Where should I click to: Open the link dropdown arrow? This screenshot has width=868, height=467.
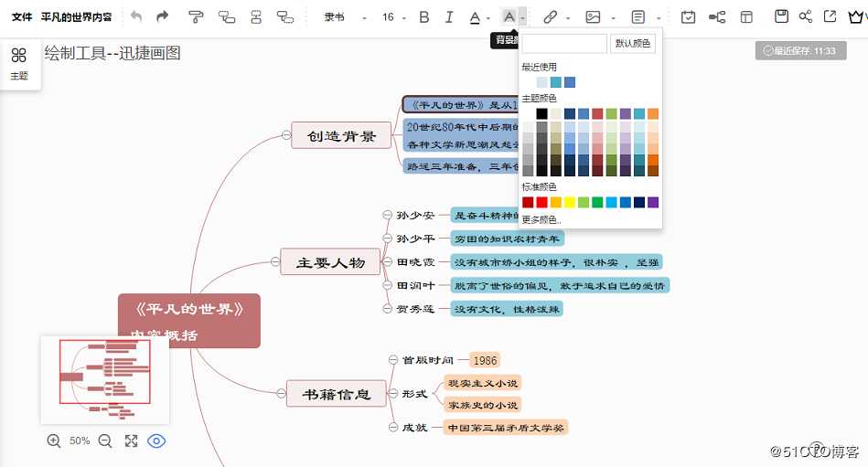pos(568,18)
